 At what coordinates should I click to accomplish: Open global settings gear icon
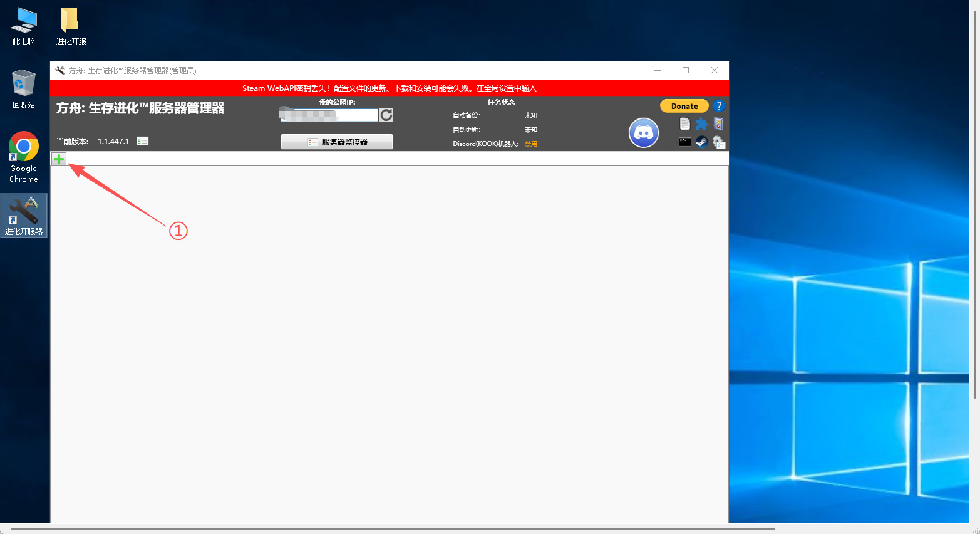719,142
